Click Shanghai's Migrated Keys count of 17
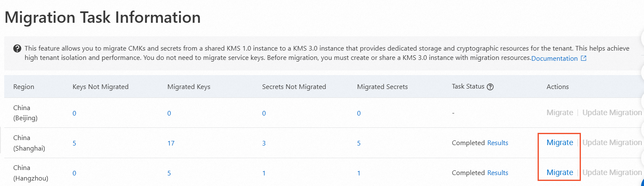This screenshot has height=186, width=644. 171,143
